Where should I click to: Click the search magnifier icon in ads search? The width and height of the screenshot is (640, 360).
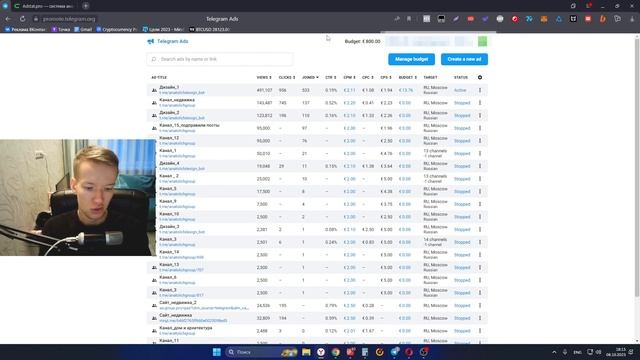(x=154, y=59)
